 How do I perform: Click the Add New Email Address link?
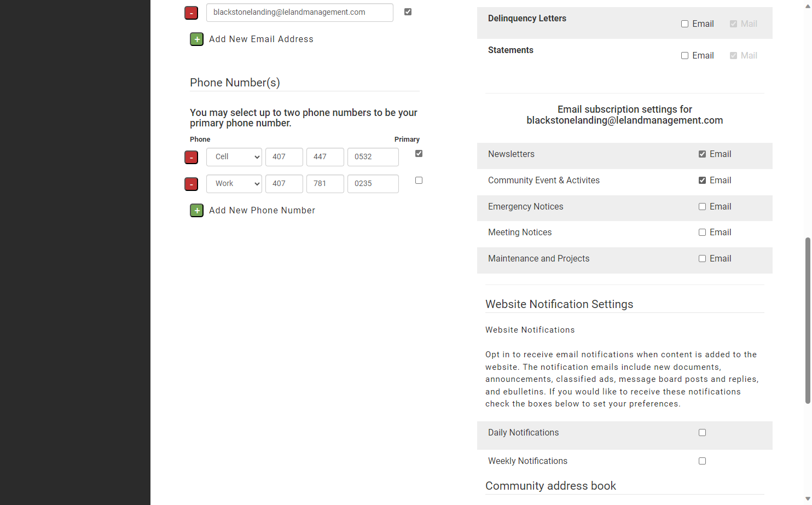(261, 39)
